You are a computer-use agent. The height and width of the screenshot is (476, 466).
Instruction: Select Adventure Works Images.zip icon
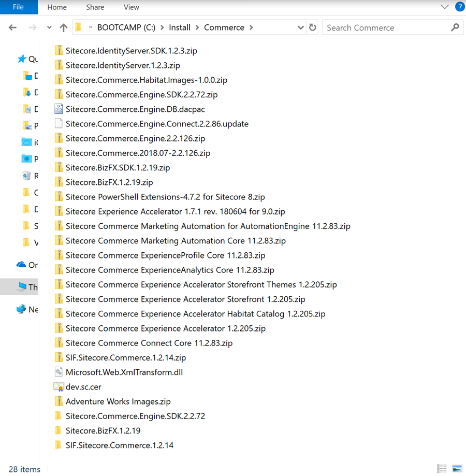[x=59, y=401]
